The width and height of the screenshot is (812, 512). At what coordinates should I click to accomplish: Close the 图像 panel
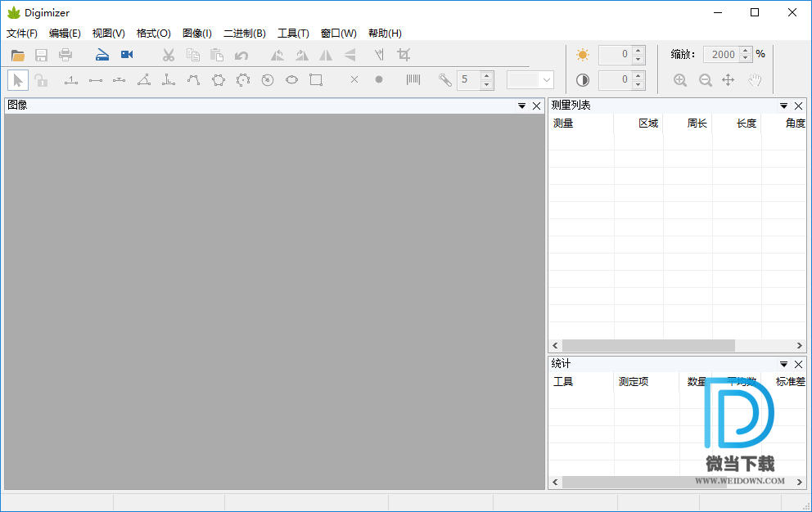click(536, 106)
